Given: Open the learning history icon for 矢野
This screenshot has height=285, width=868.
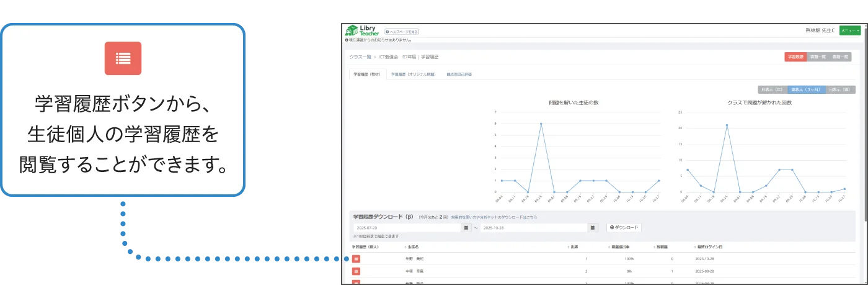Looking at the screenshot, I should tap(356, 259).
